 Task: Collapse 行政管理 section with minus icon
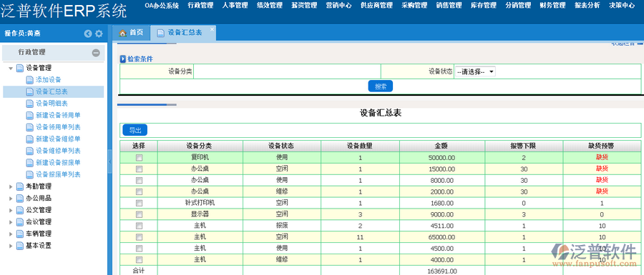pyautogui.click(x=96, y=52)
